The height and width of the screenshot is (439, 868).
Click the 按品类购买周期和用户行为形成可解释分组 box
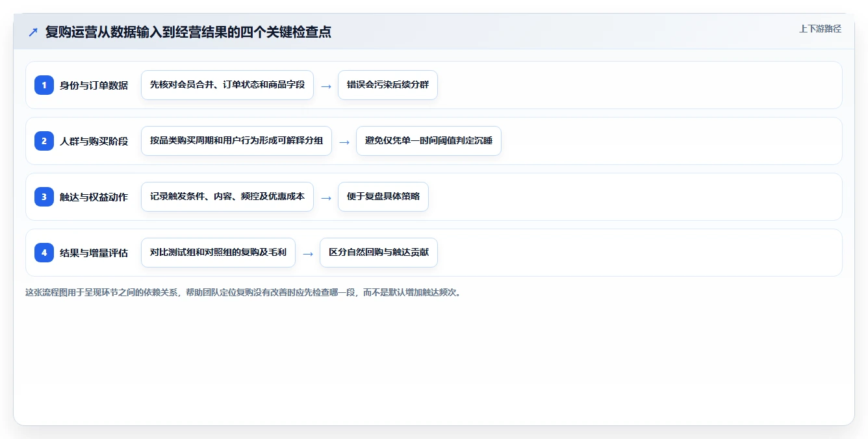pyautogui.click(x=236, y=141)
